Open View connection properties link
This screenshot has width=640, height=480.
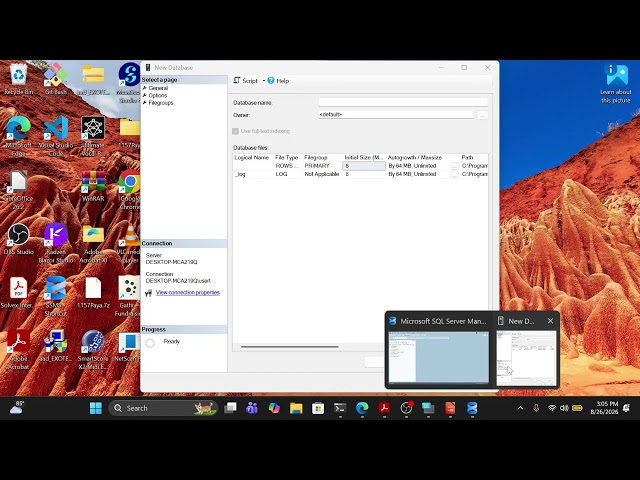coord(188,293)
